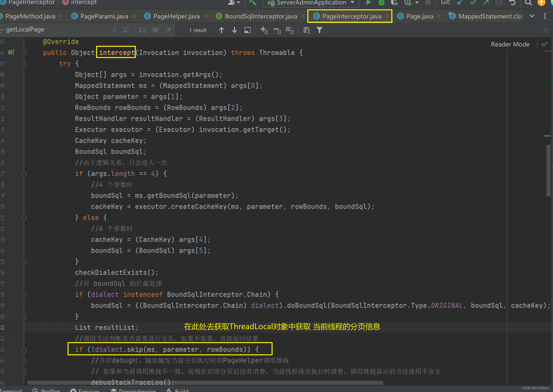Toggle Match Case search option
553x392 pixels.
142,30
